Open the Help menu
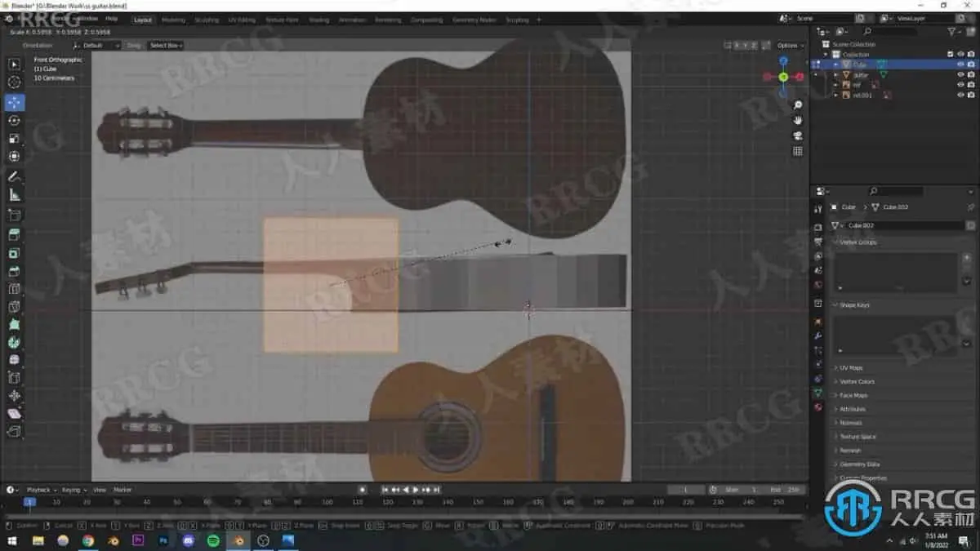This screenshot has height=551, width=980. tap(111, 18)
